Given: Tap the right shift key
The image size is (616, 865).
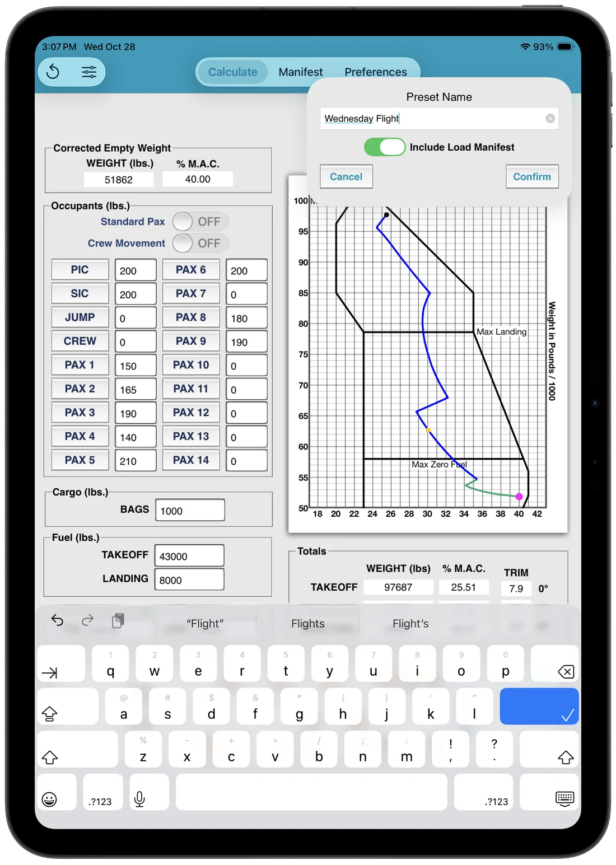Looking at the screenshot, I should tap(549, 749).
